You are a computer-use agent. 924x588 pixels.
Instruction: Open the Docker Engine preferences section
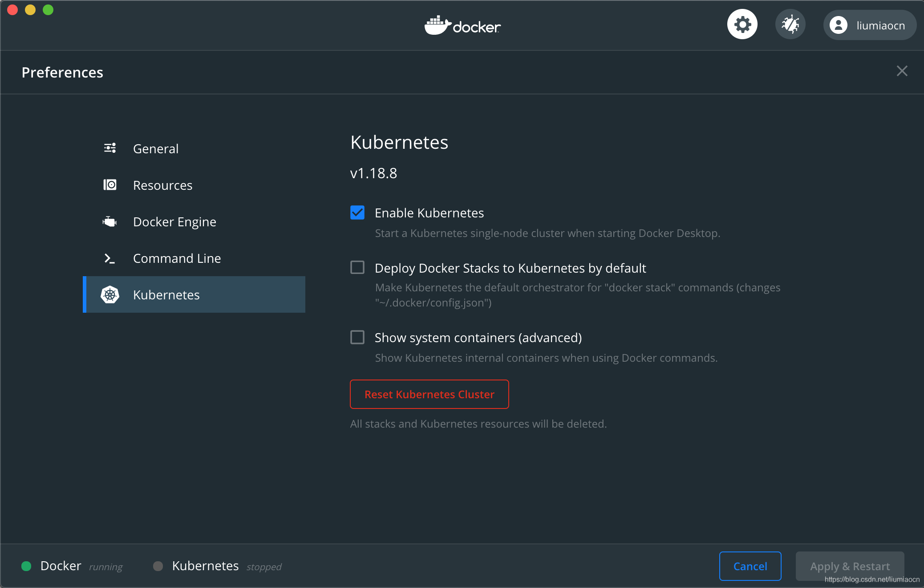tap(194, 221)
